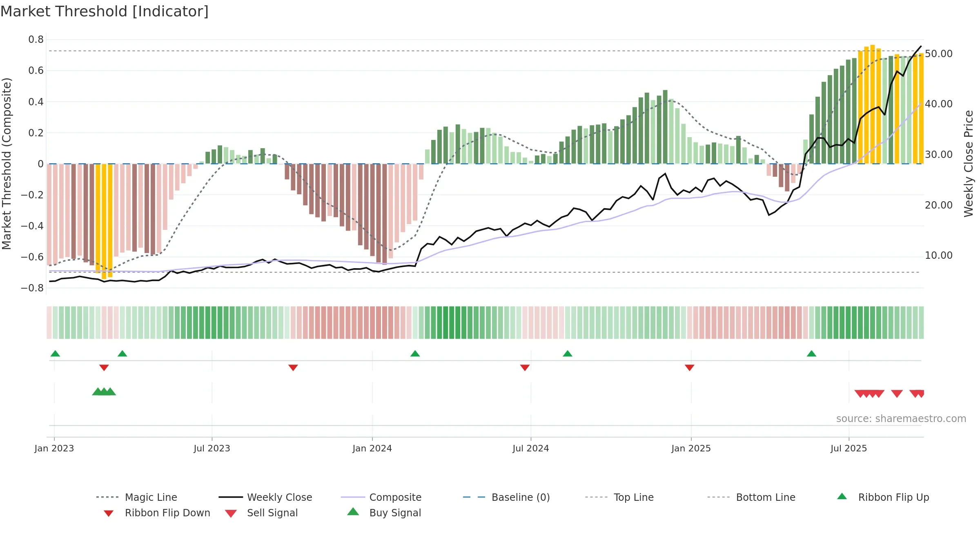Click the Ribbon Flip Down marker around February 2023
This screenshot has height=551, width=980.
coord(104,368)
